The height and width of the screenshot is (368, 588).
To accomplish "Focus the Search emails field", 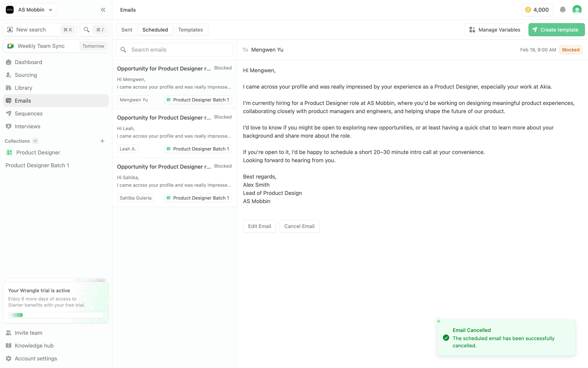I will (x=174, y=50).
